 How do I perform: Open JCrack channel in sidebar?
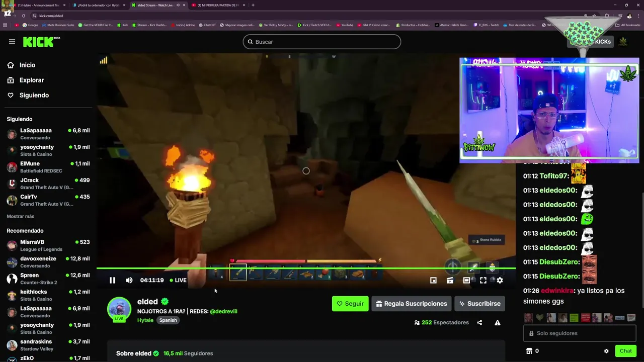click(48, 184)
